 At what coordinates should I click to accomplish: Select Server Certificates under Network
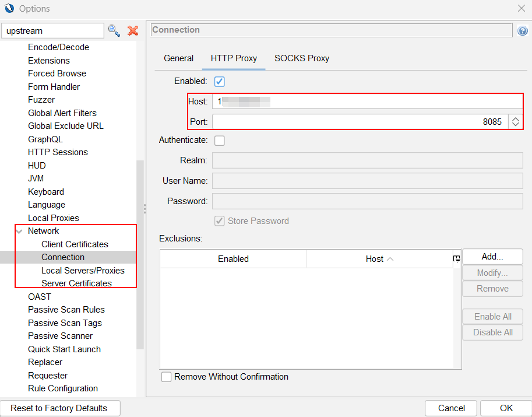[76, 283]
